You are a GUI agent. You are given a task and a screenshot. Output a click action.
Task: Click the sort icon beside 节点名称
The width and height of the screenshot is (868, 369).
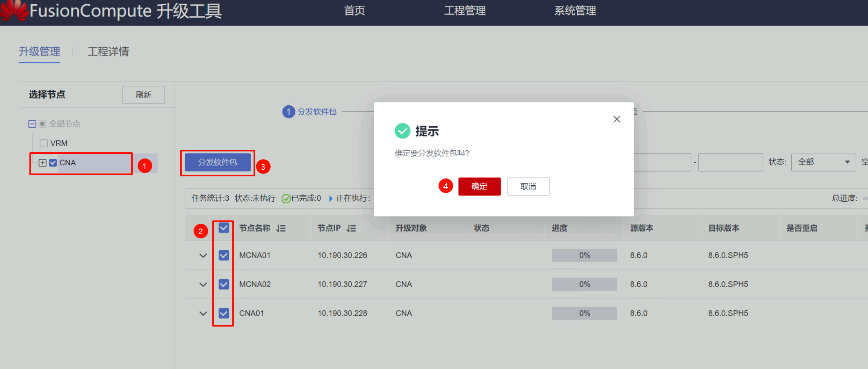[x=281, y=229]
